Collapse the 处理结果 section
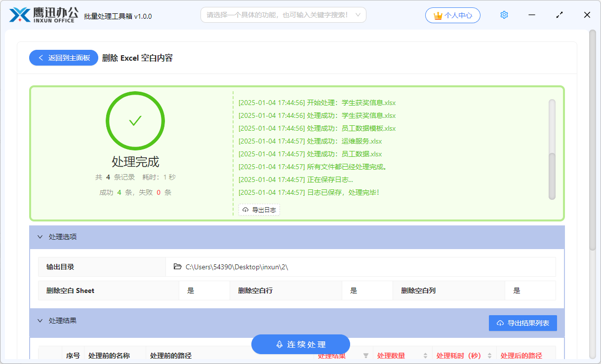Viewport: 601px width, 364px height. (40, 321)
